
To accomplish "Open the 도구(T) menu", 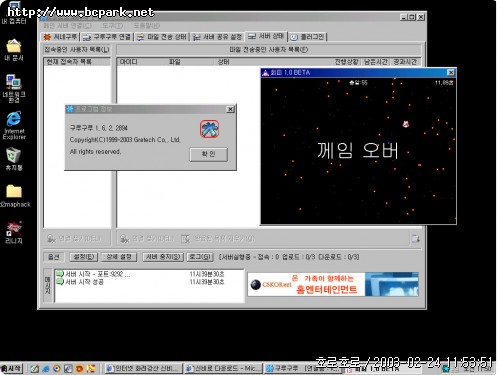I will [112, 26].
